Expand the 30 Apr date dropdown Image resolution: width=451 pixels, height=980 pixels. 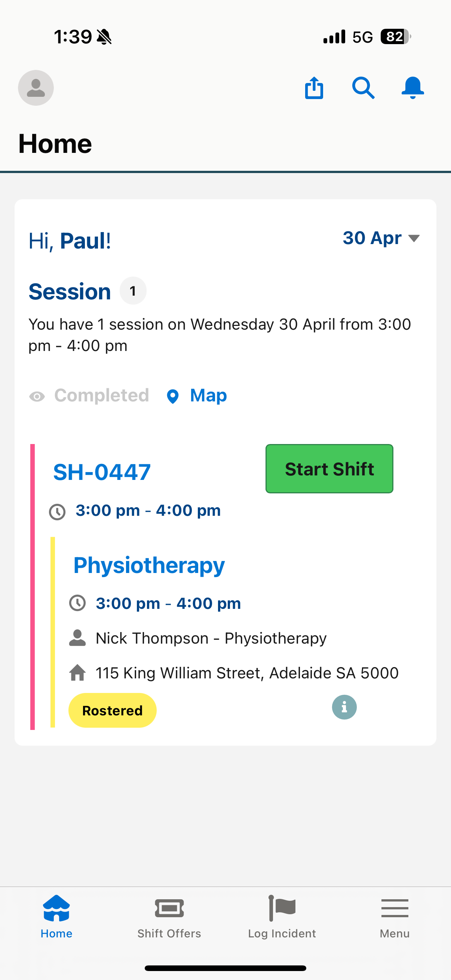coord(381,238)
